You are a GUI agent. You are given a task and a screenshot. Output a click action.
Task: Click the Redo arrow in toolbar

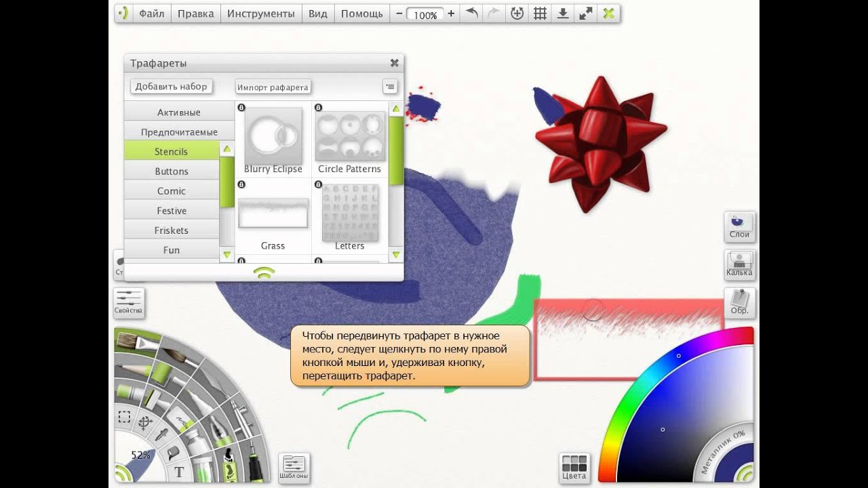494,14
